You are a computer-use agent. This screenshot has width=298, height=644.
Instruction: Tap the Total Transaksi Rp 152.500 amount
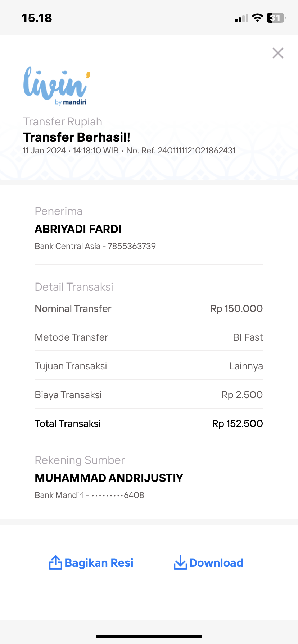click(x=238, y=423)
